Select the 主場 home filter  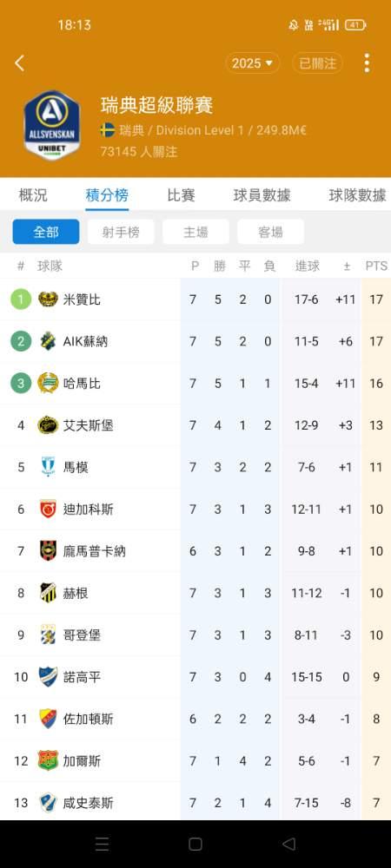click(195, 232)
